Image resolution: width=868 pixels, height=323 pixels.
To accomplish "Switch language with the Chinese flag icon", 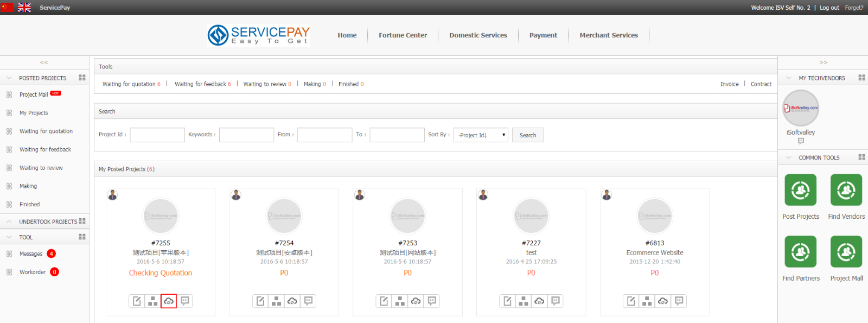I will click(x=7, y=7).
